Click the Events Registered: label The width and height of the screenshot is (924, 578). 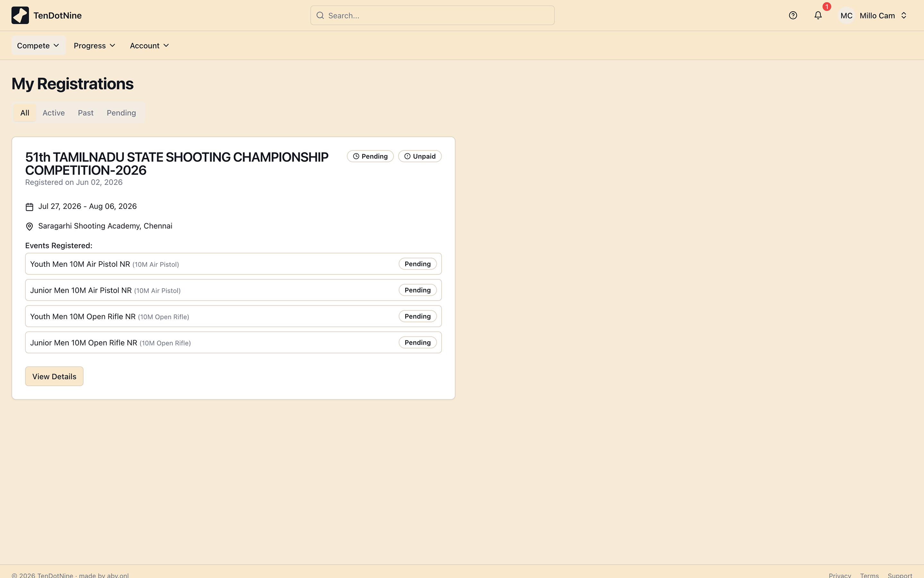[59, 245]
